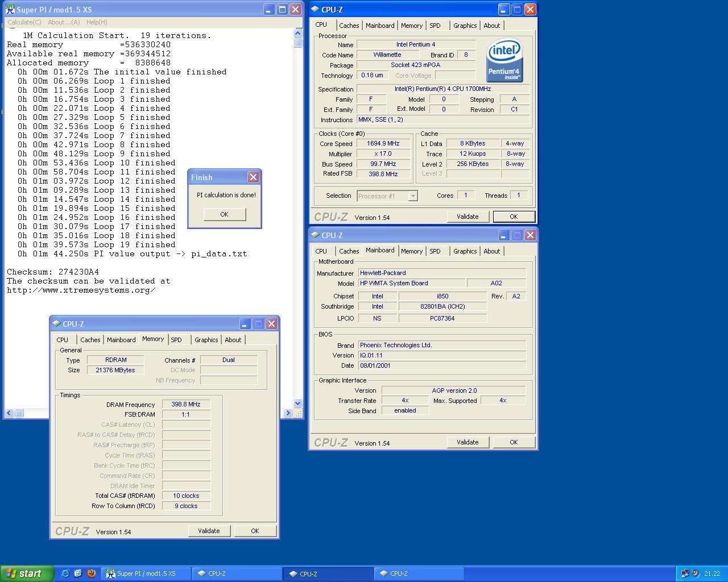Switch to Caches tab in top CPU-Z window
This screenshot has width=728, height=582.
[349, 26]
